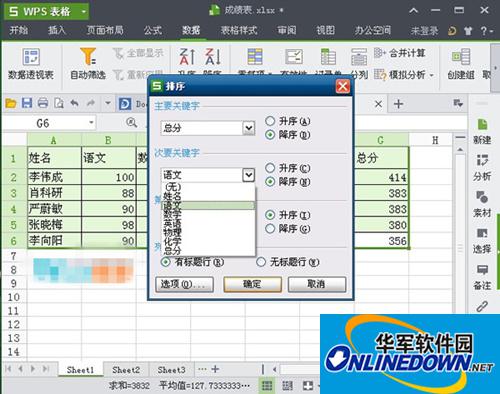Viewport: 500px width, 394px height.
Task: Click 合并计算 consolidate
Action: point(400,53)
